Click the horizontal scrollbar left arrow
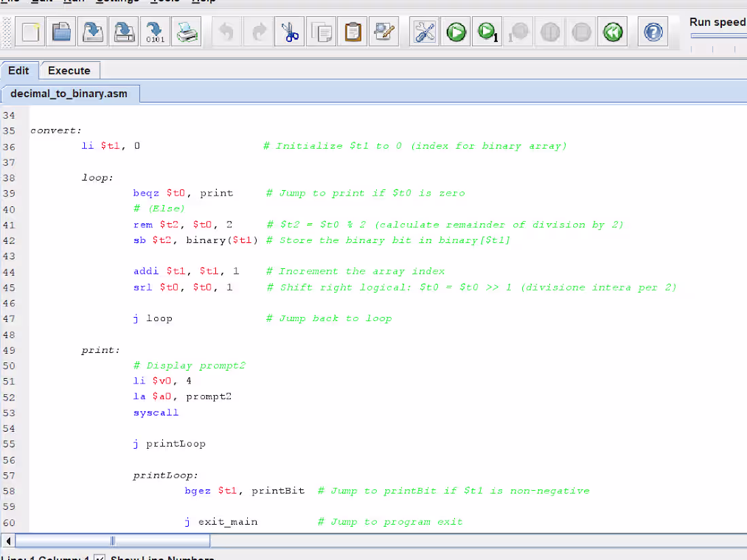 8,541
